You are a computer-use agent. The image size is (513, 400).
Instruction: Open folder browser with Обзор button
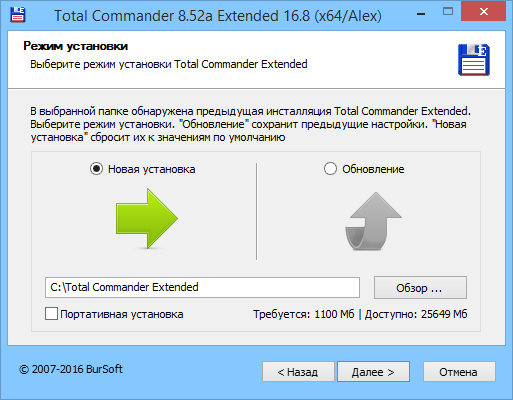tap(420, 287)
